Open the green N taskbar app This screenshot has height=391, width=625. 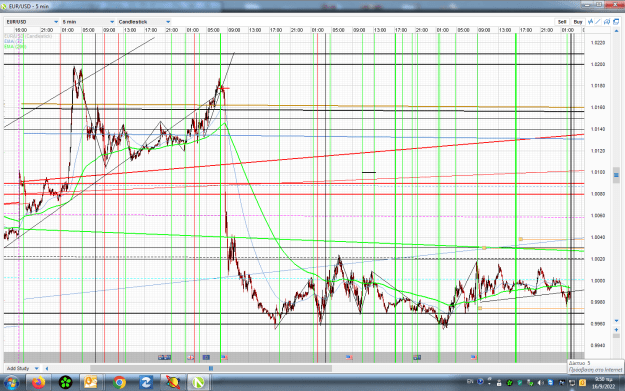(198, 383)
